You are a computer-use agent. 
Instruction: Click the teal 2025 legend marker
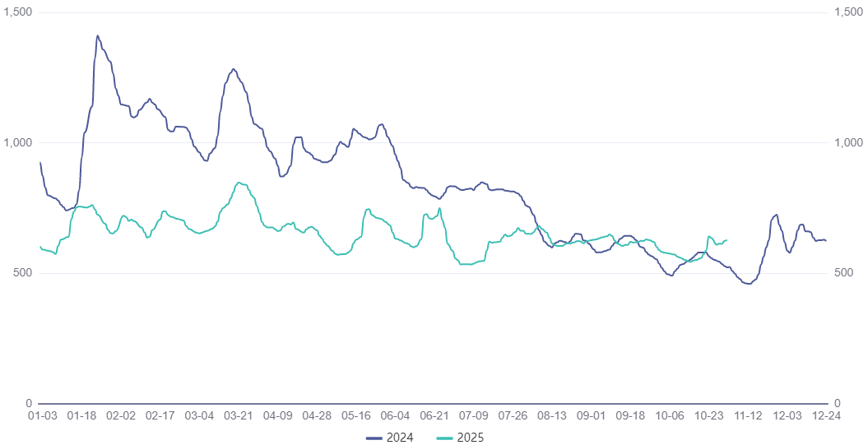447,438
